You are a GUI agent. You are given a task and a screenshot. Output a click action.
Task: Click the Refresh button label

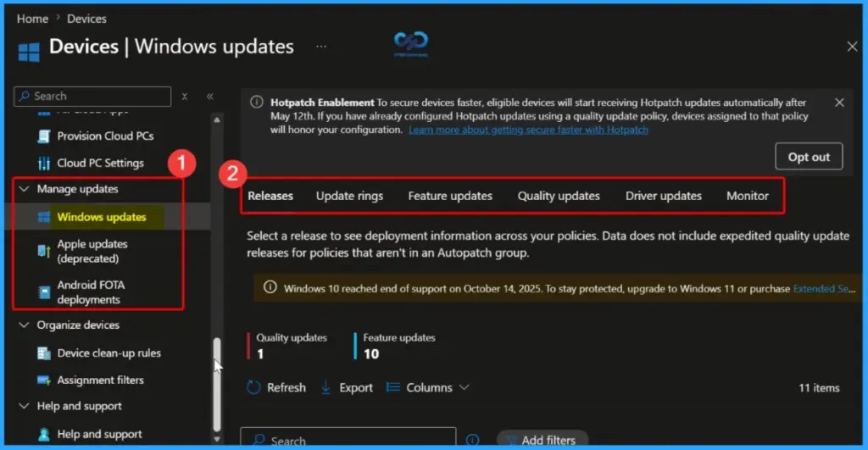tap(287, 387)
